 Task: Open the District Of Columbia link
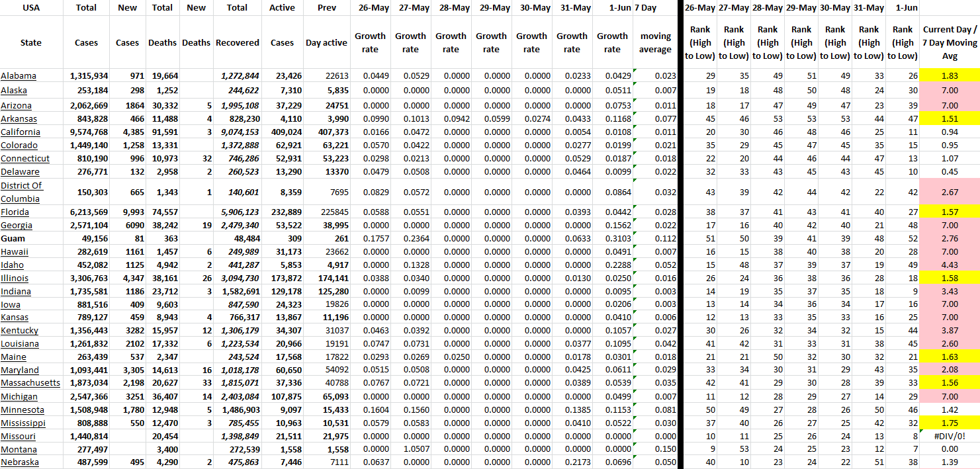point(21,192)
